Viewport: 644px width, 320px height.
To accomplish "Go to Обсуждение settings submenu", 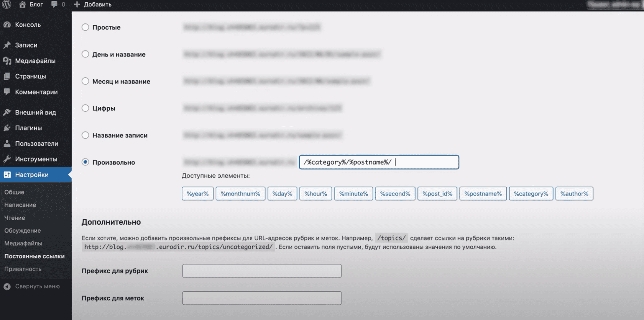I will pos(22,230).
